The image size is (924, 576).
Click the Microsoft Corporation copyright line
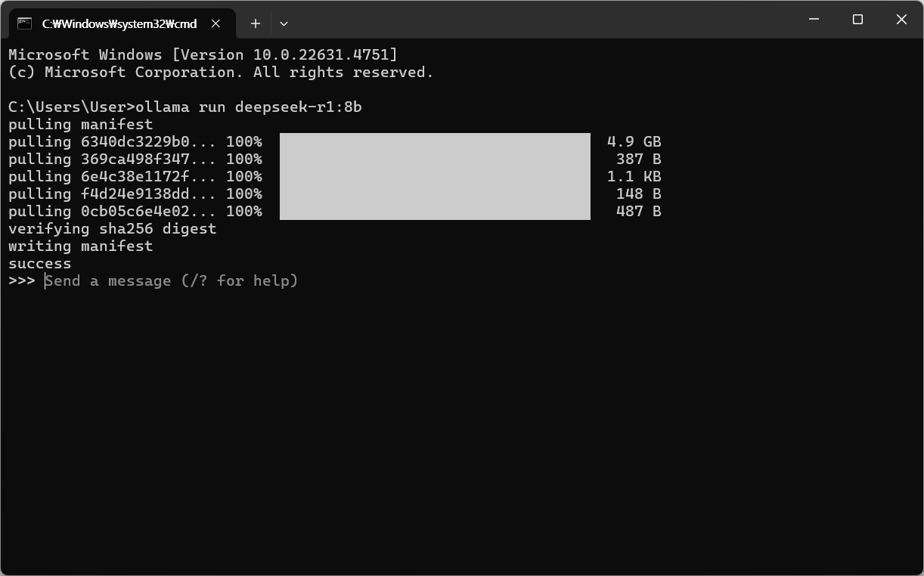[x=221, y=73]
